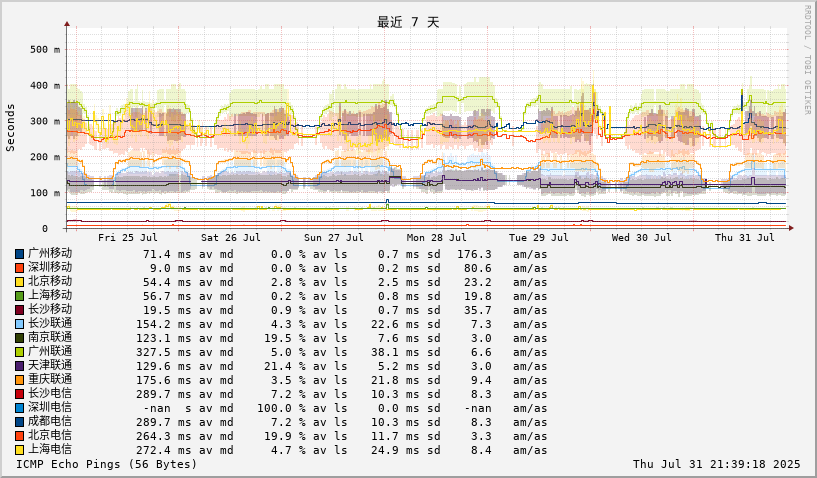Select the Tue 29 Jul date label

pyautogui.click(x=539, y=238)
